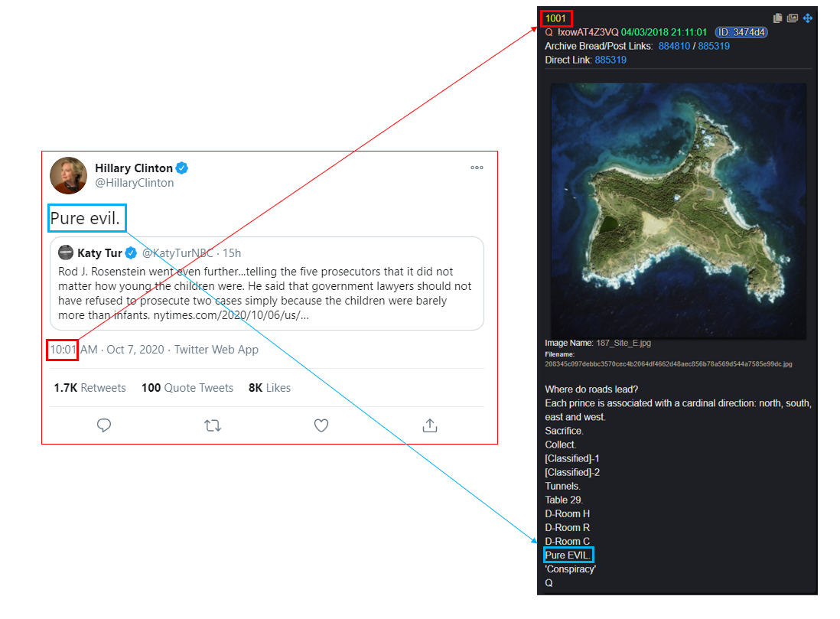Click the blue move arrows icon
This screenshot has width=840, height=619.
tap(808, 18)
